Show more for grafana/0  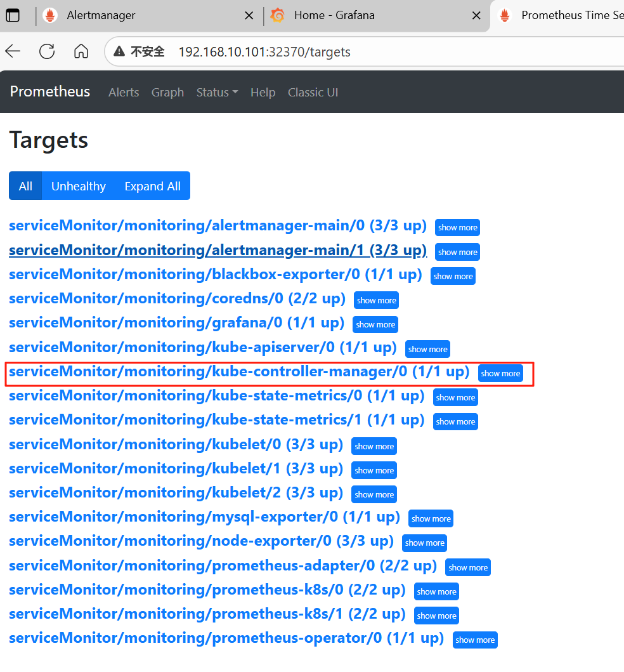pos(375,324)
